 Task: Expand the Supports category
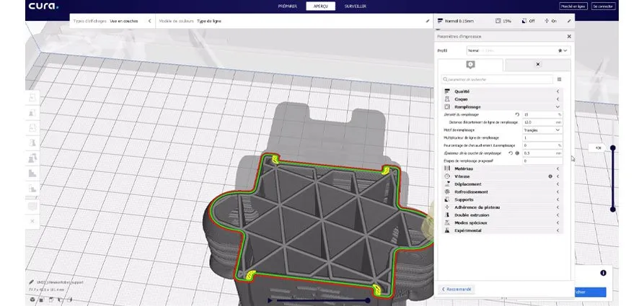click(502, 199)
